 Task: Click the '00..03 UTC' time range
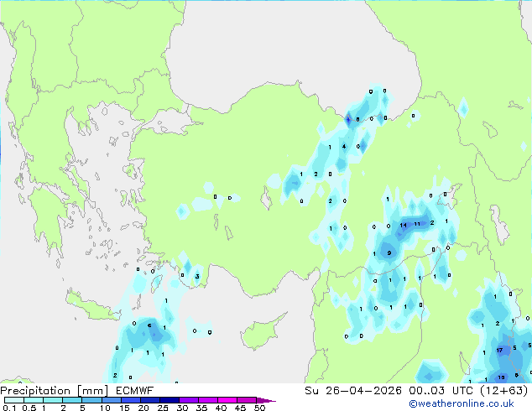coord(441,391)
